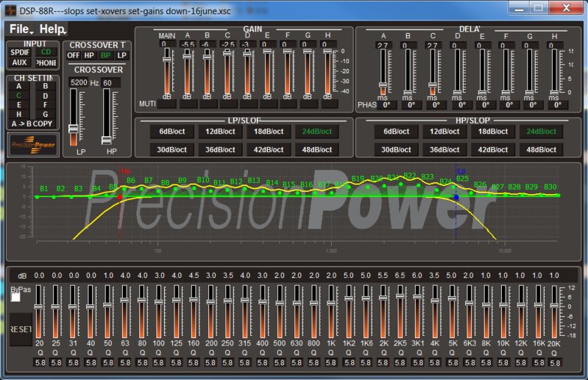Select AUX input
The image size is (588, 380).
[20, 62]
